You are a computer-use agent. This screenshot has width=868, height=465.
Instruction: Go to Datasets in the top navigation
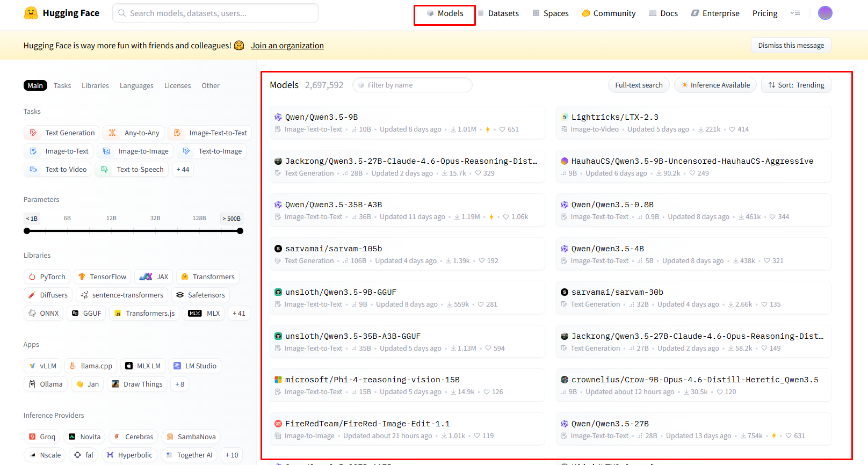(x=498, y=13)
